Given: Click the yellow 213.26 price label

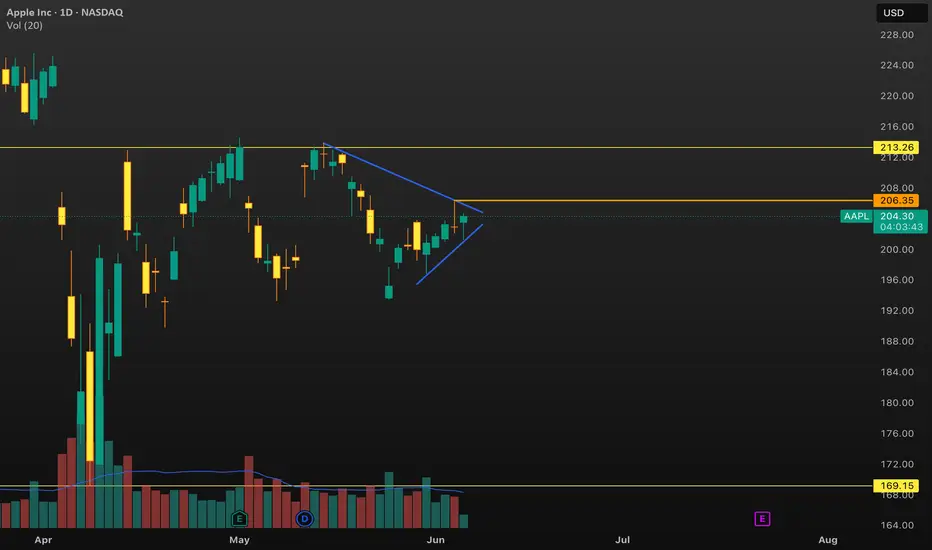Looking at the screenshot, I should (896, 147).
